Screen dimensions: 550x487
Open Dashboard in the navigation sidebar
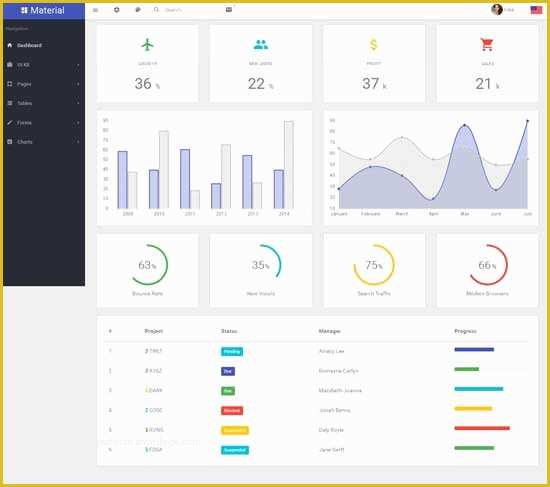pos(44,45)
